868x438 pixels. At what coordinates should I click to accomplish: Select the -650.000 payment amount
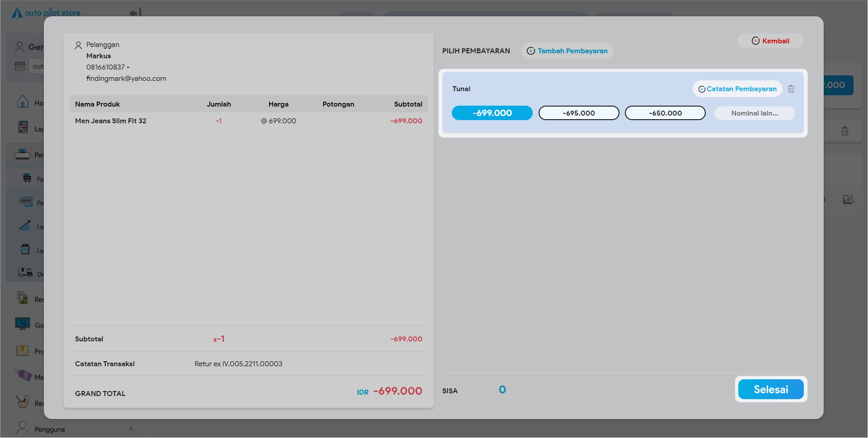point(665,113)
